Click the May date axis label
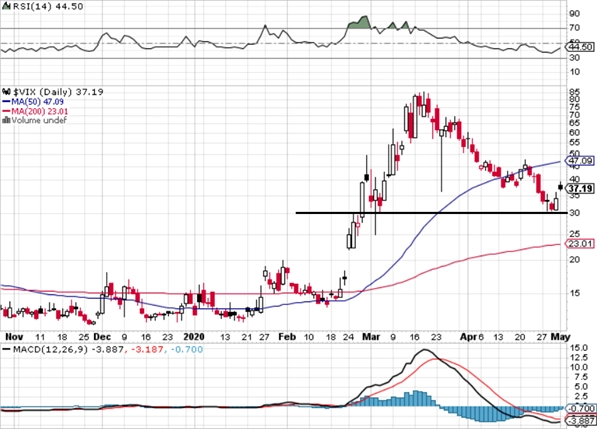This screenshot has width=597, height=429. pyautogui.click(x=561, y=337)
